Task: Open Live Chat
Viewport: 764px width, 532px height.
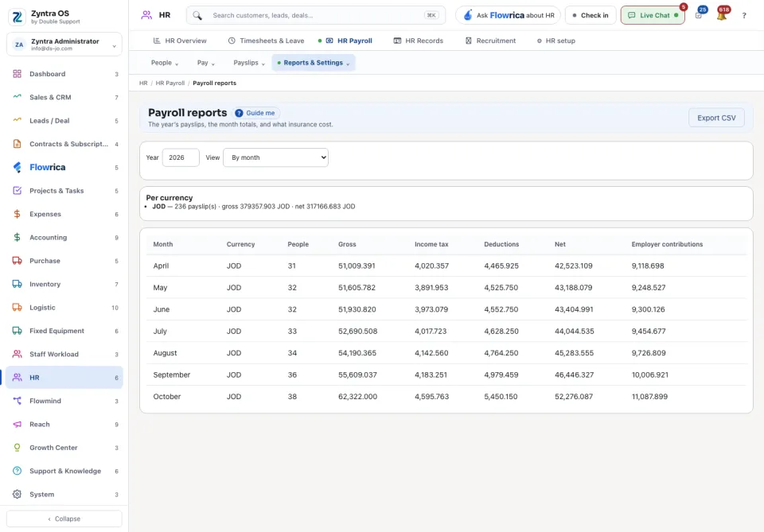Action: pyautogui.click(x=653, y=15)
